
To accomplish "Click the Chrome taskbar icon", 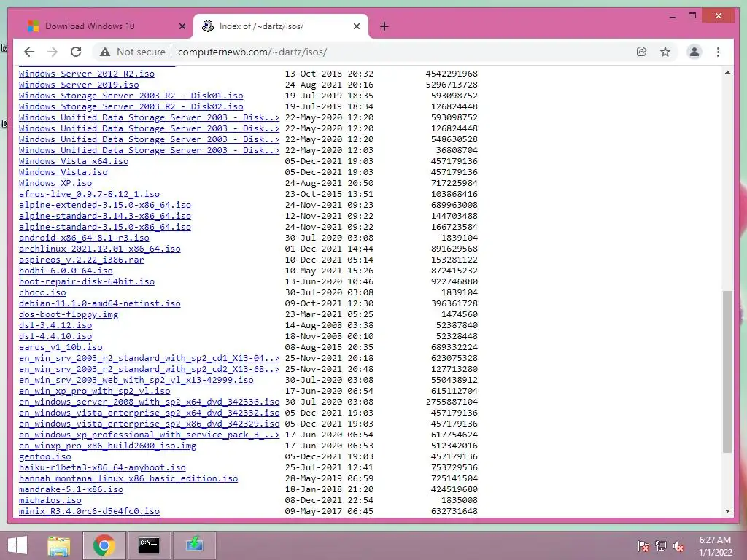I will pyautogui.click(x=104, y=545).
